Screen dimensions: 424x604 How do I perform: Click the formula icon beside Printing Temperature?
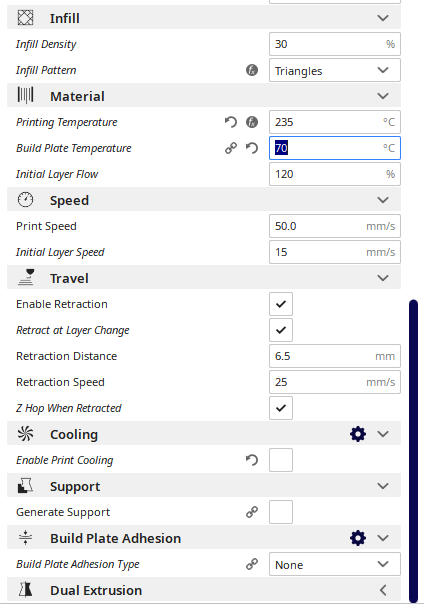point(252,122)
